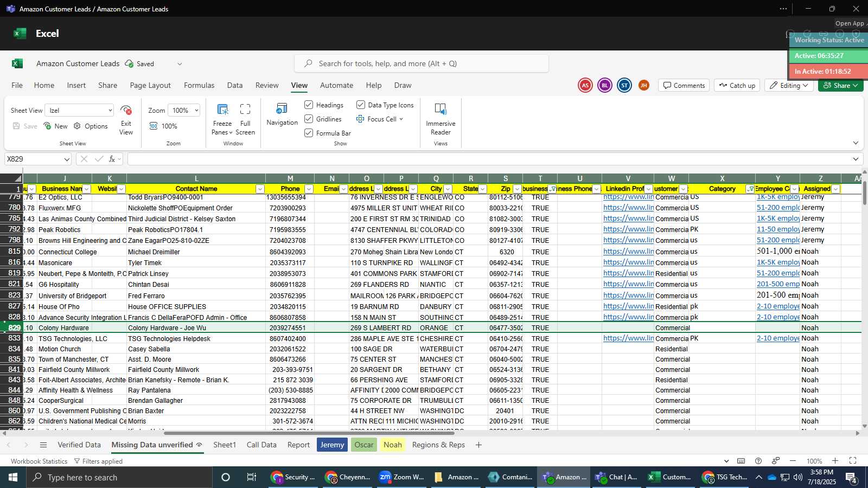The height and width of the screenshot is (488, 868).
Task: Open Windows Task View icon
Action: 251,477
